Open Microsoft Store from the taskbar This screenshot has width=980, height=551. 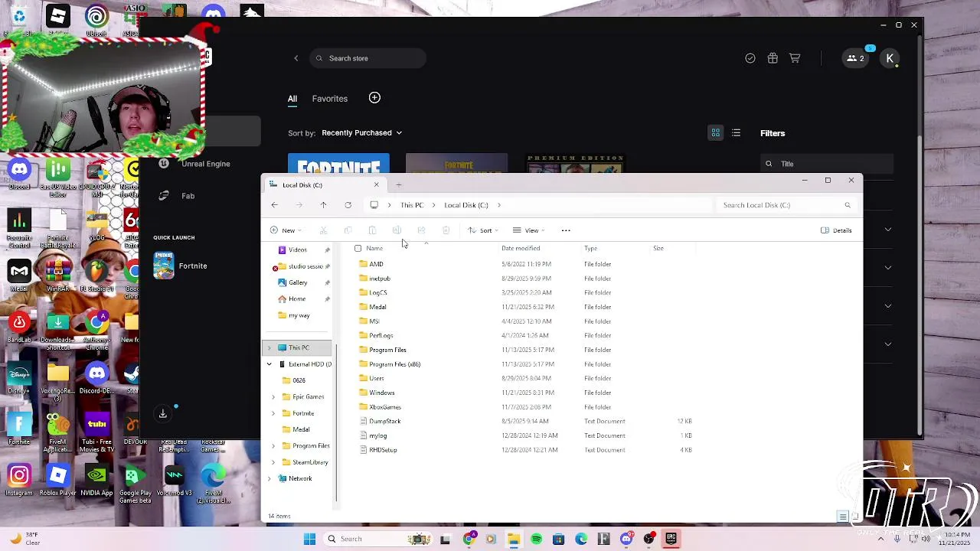pyautogui.click(x=558, y=539)
